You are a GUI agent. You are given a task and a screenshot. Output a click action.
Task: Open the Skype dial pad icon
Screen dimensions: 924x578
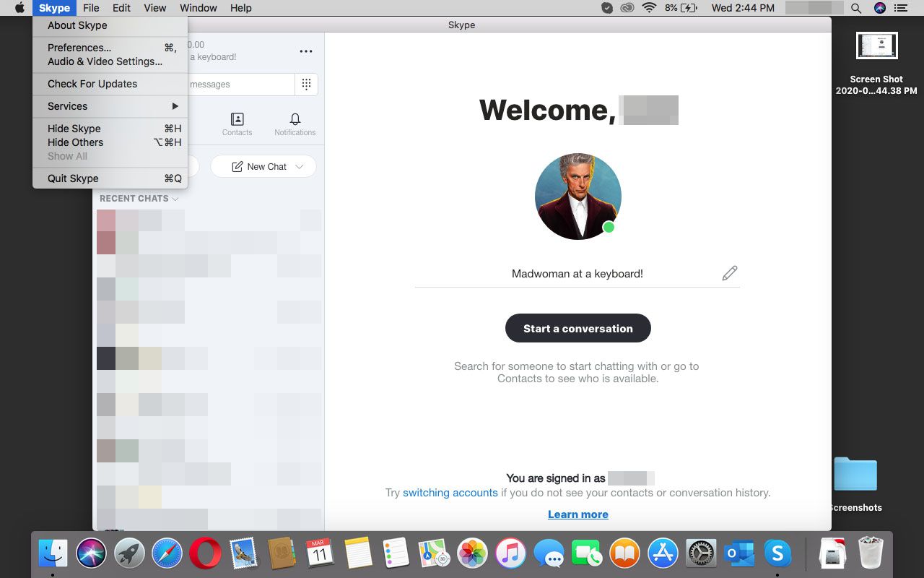tap(306, 85)
